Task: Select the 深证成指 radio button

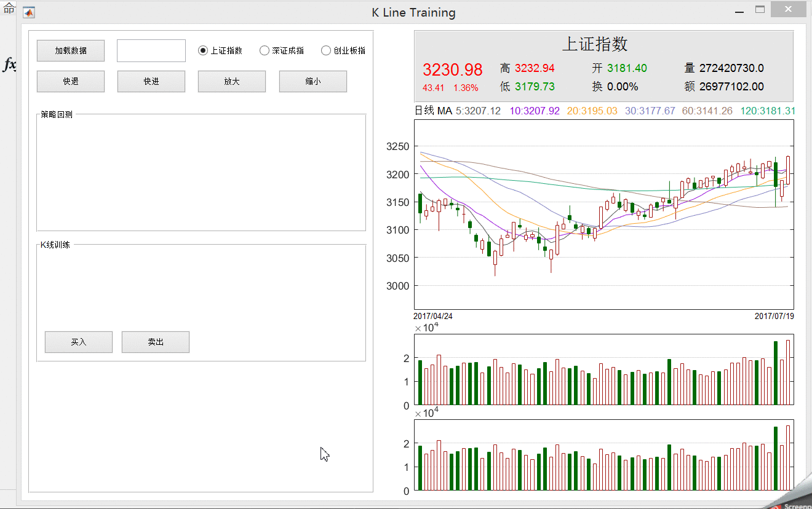Action: click(x=265, y=50)
